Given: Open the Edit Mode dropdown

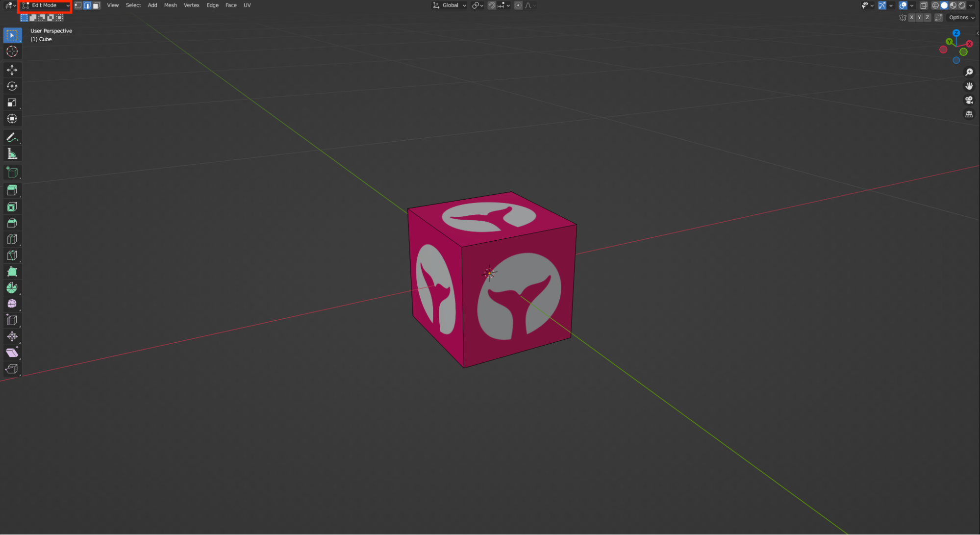Looking at the screenshot, I should click(x=46, y=5).
